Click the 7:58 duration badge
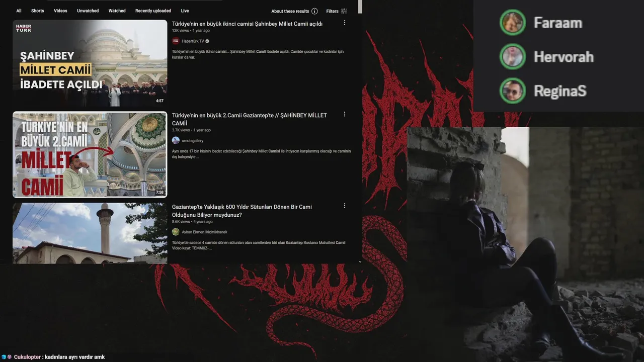The height and width of the screenshot is (362, 644). click(x=159, y=193)
